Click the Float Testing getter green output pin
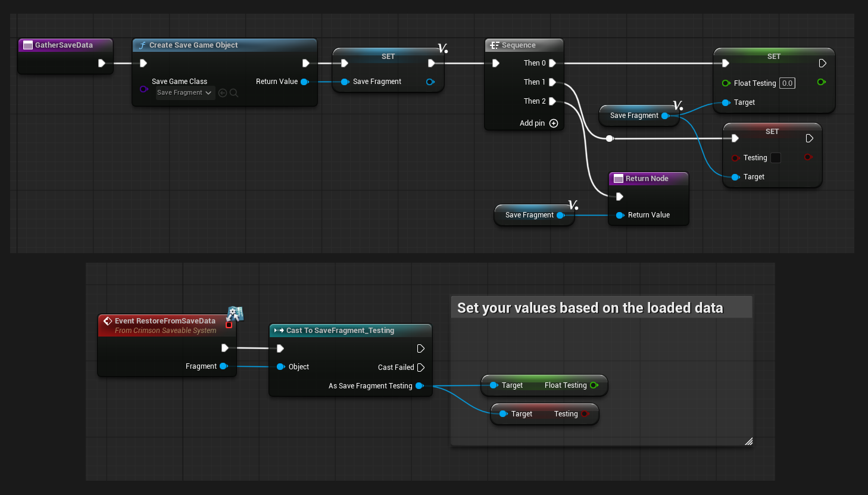 (x=594, y=385)
